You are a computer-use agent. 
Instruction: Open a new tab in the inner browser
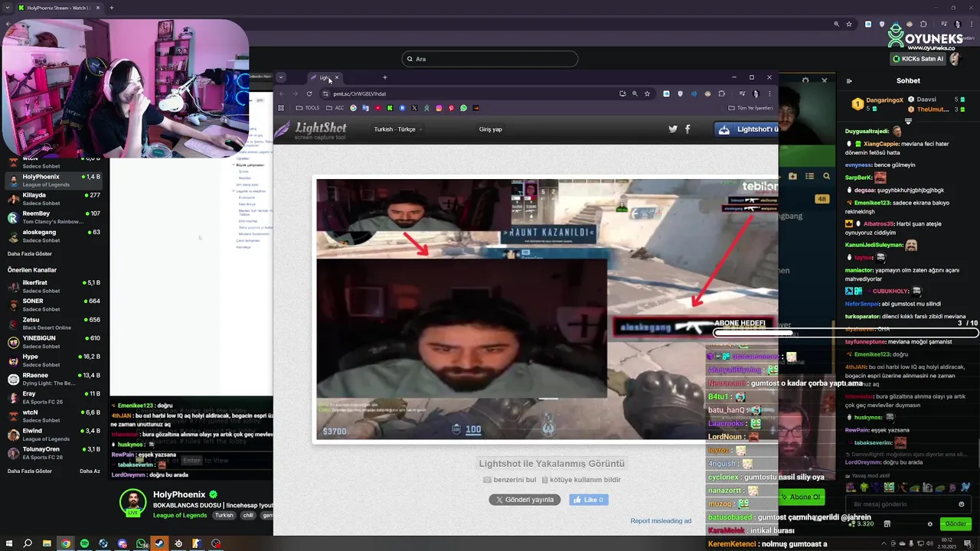(x=385, y=77)
